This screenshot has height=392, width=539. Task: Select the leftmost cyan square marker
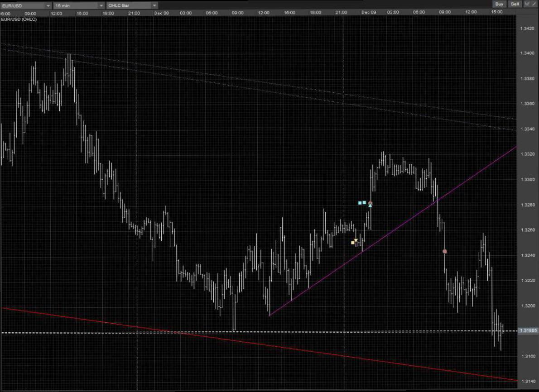pyautogui.click(x=360, y=203)
